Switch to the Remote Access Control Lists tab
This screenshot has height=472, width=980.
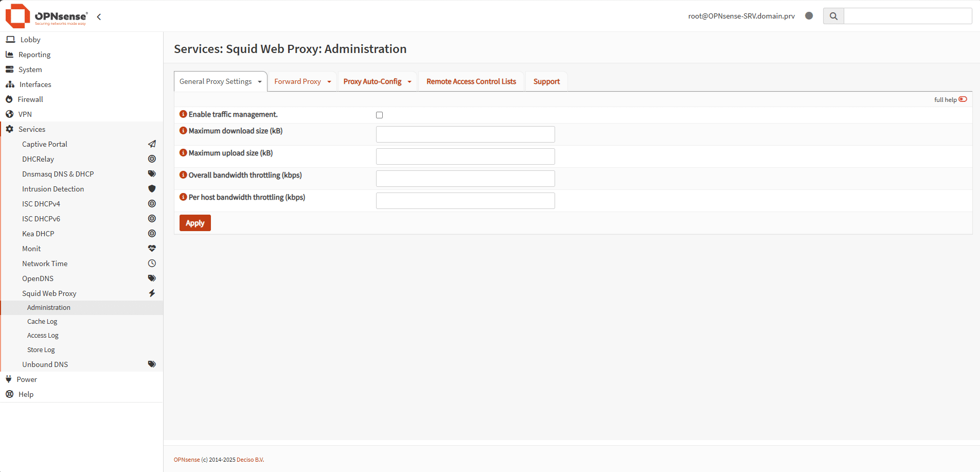tap(471, 82)
